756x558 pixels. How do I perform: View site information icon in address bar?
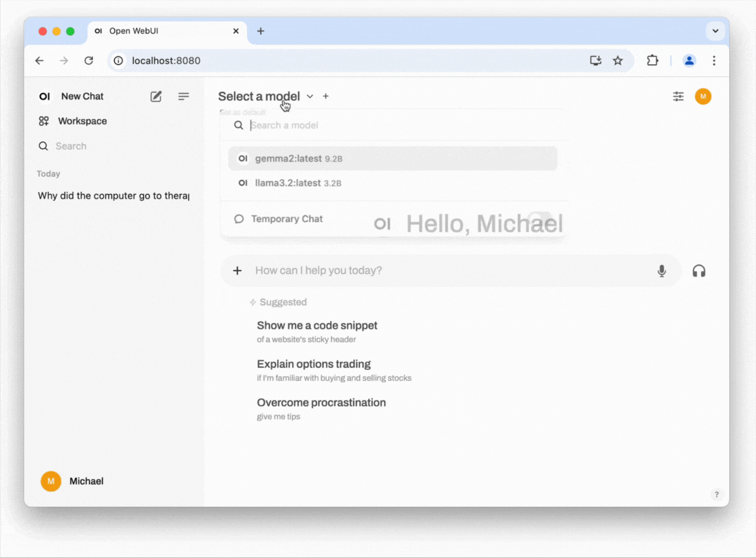click(118, 61)
